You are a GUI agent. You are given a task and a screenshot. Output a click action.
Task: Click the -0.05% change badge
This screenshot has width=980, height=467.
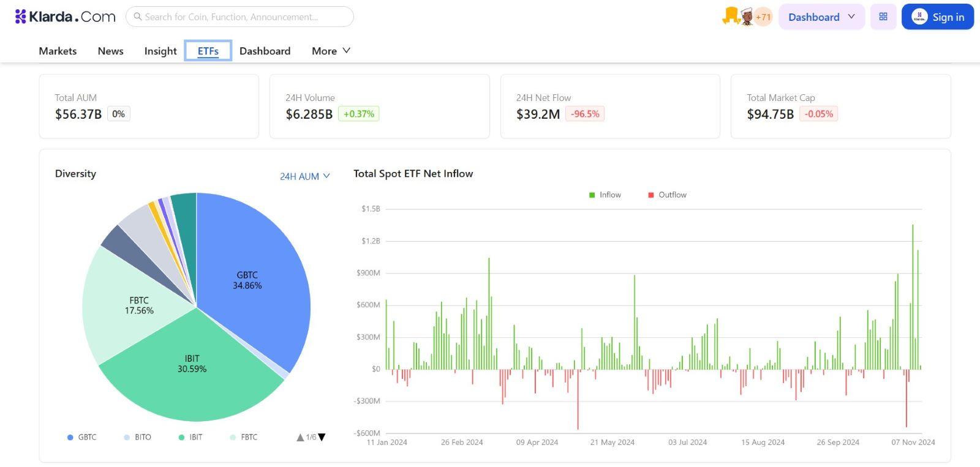pos(818,114)
